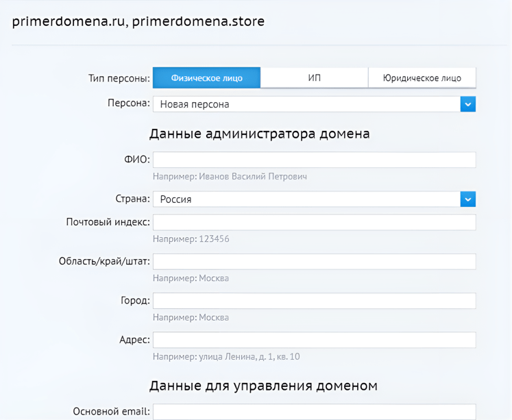Switch person type to ИП
Screen dimensions: 512x420
tap(315, 78)
